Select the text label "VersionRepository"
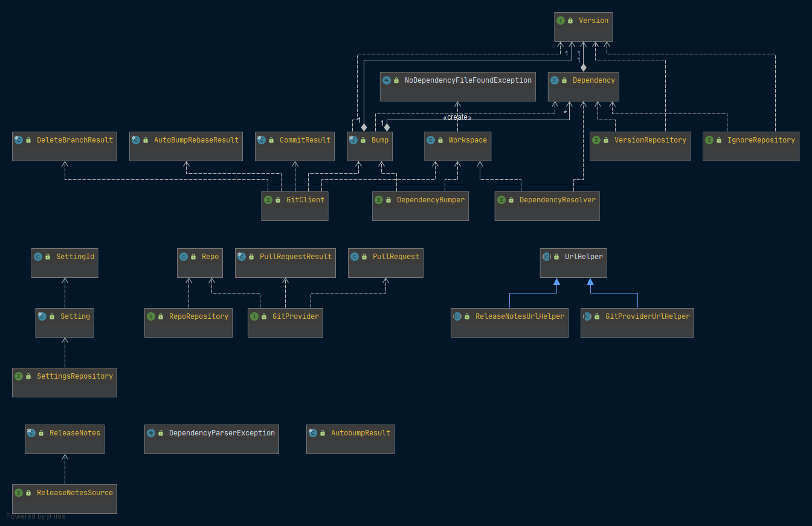 650,140
